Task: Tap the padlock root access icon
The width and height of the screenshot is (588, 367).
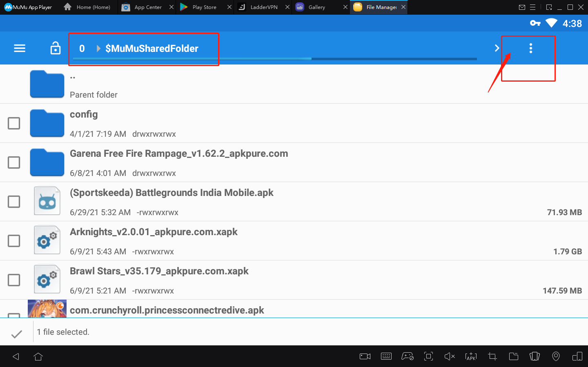Action: pyautogui.click(x=56, y=48)
